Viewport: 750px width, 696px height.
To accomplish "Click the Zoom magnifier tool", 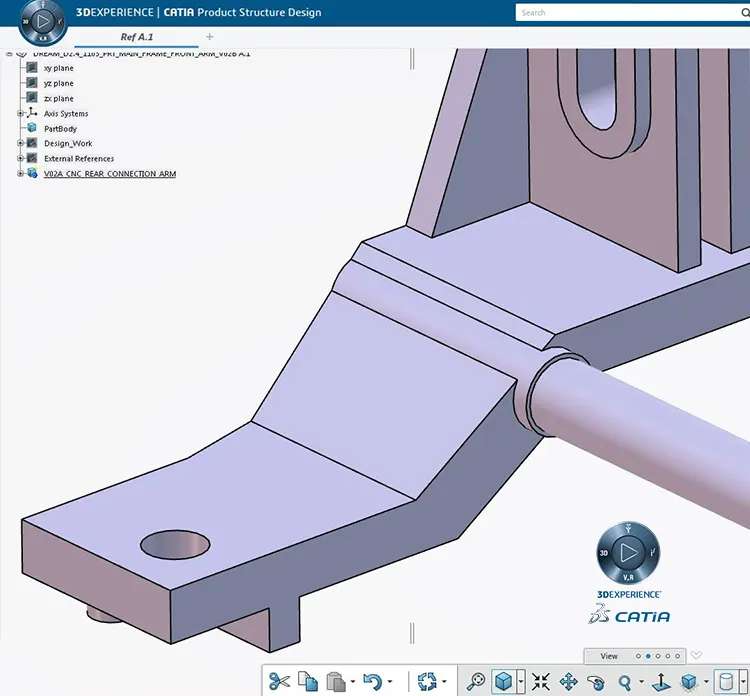I will (x=624, y=681).
